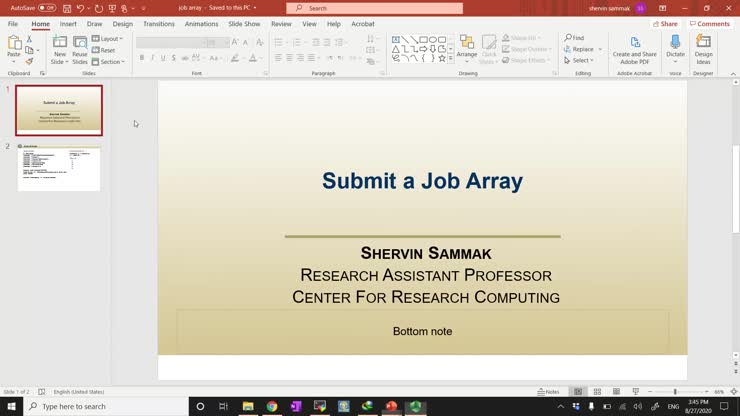Image resolution: width=740 pixels, height=416 pixels.
Task: Click the Copy icon
Action: pyautogui.click(x=29, y=50)
